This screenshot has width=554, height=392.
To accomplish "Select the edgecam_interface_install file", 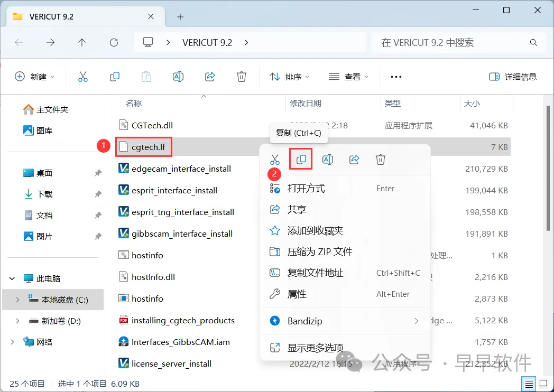I will [174, 169].
